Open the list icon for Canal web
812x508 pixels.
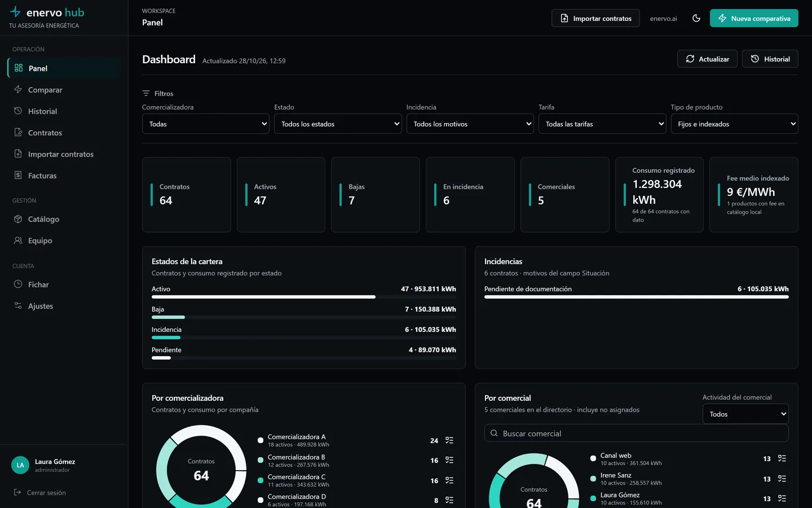pos(782,458)
